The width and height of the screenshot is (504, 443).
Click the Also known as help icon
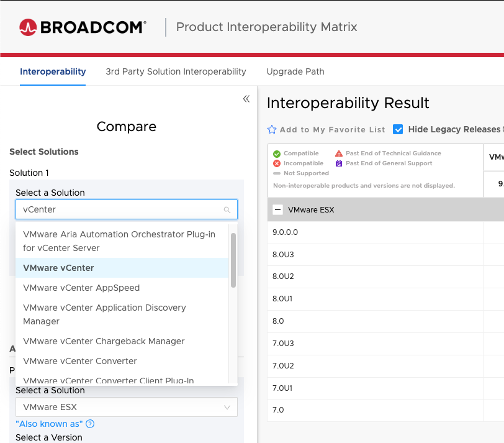(90, 424)
